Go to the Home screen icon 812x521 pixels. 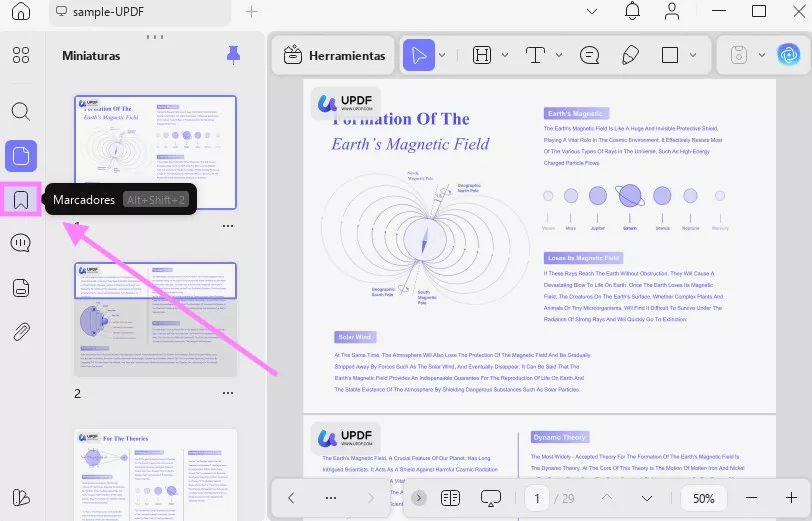21,11
